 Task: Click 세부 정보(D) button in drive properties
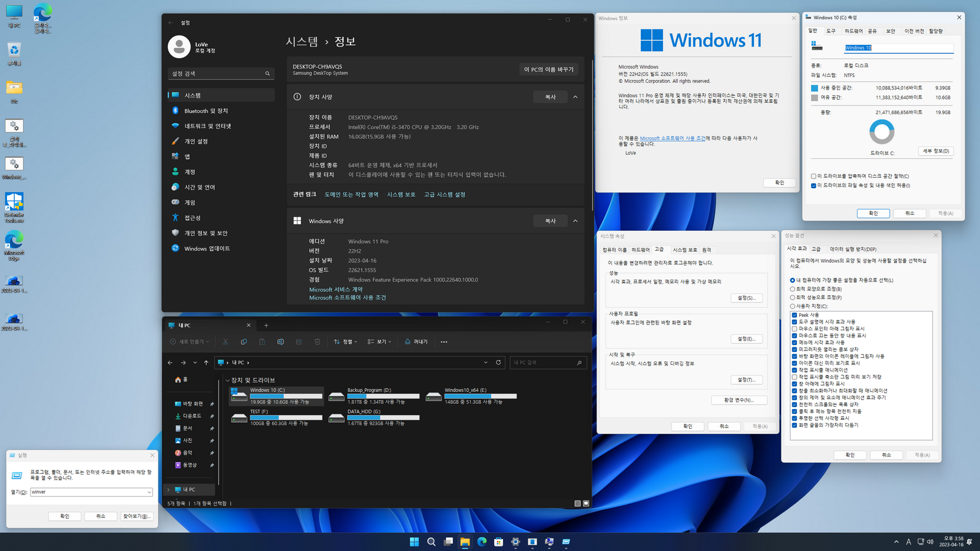(936, 151)
